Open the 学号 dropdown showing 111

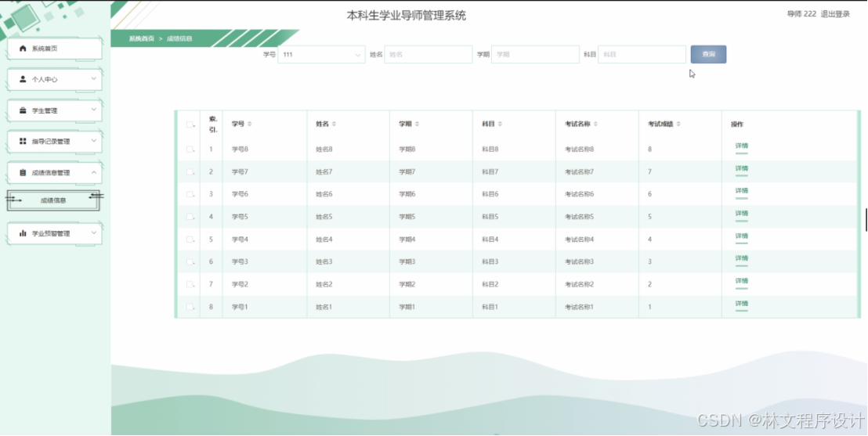(x=321, y=54)
